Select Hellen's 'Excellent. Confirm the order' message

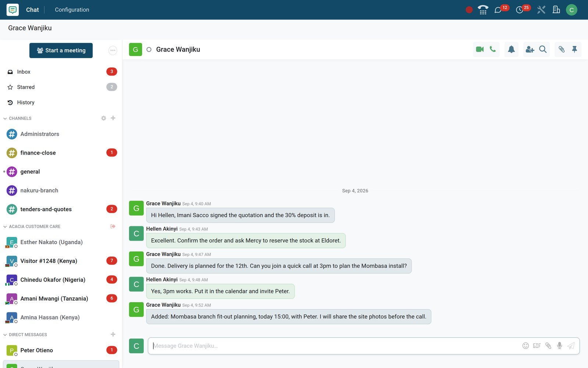pos(246,241)
